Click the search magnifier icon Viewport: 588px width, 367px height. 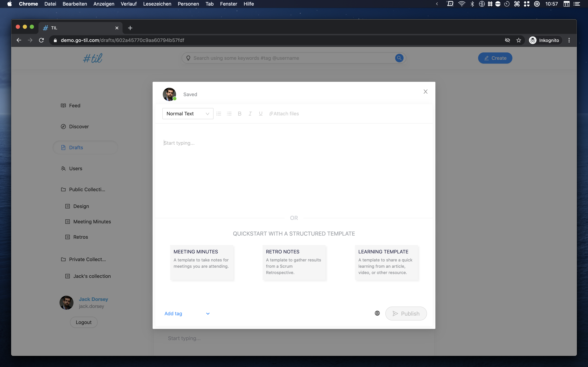pos(399,58)
